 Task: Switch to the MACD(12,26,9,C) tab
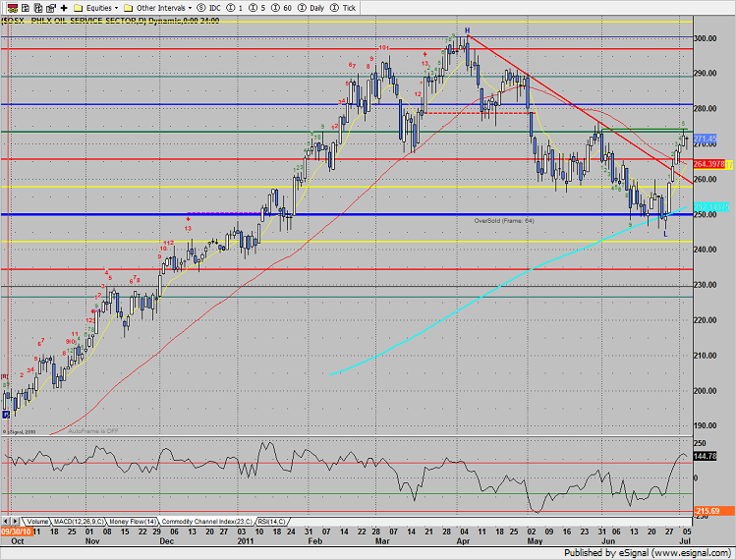pyautogui.click(x=79, y=522)
